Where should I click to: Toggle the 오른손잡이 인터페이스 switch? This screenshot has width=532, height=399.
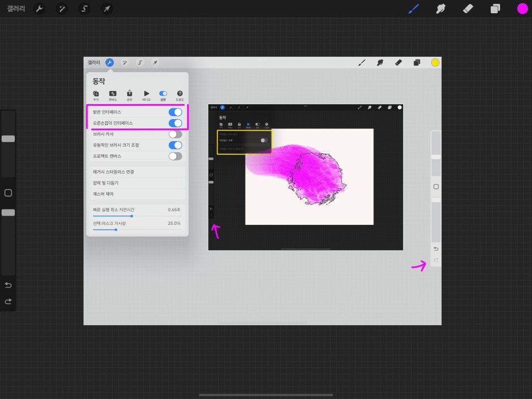coord(175,123)
